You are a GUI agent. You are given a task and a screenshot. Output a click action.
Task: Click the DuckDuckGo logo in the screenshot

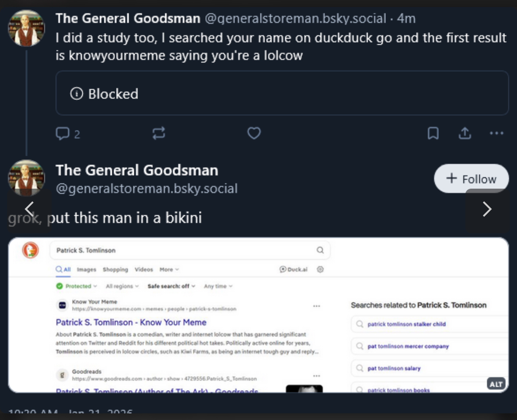[31, 250]
